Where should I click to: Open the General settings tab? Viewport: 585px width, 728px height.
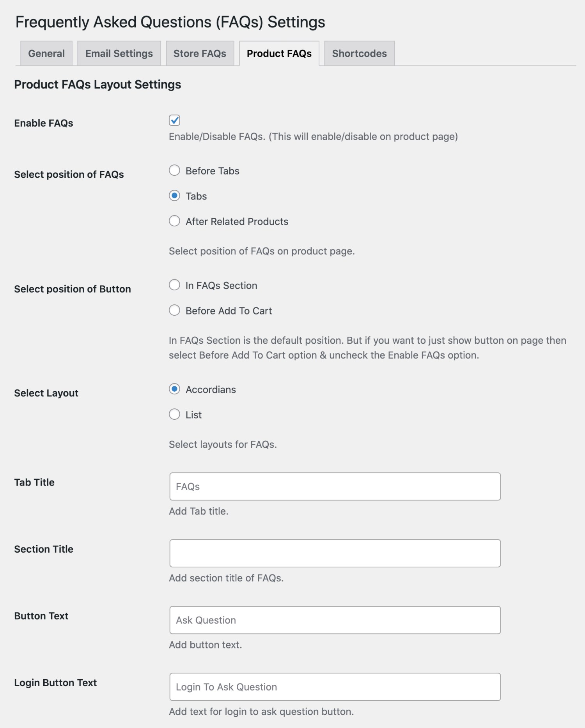46,53
